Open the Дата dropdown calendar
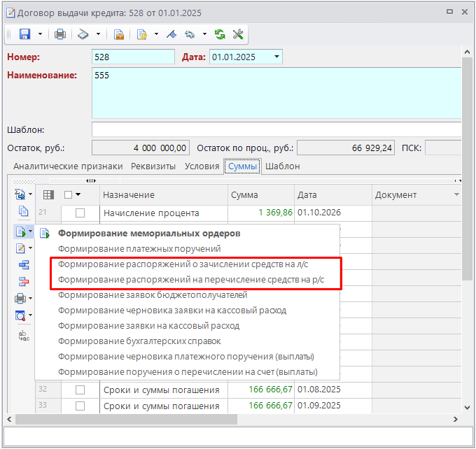 (277, 57)
